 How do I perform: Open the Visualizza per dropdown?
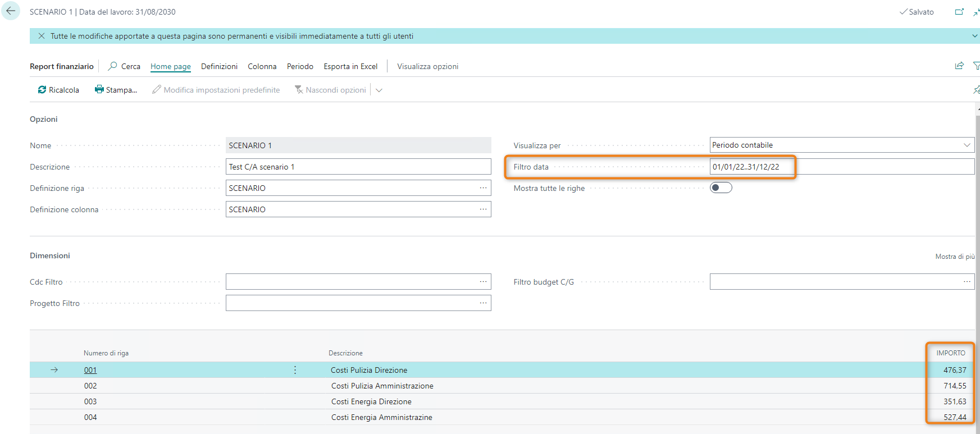point(967,145)
